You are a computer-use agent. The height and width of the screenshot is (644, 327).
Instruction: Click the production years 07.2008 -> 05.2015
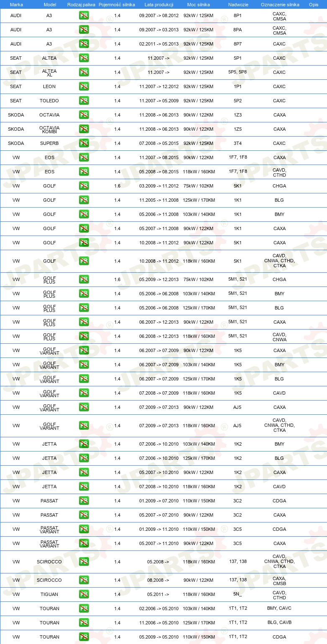click(x=159, y=143)
